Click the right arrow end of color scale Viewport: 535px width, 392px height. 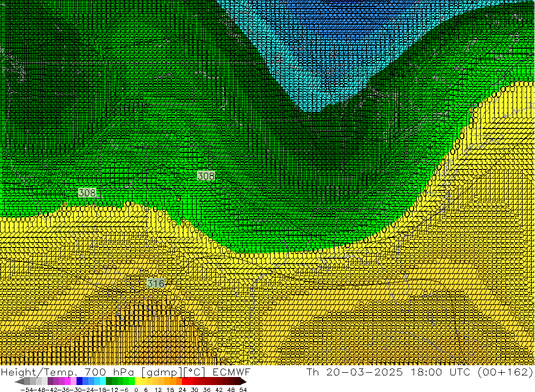[x=243, y=381]
